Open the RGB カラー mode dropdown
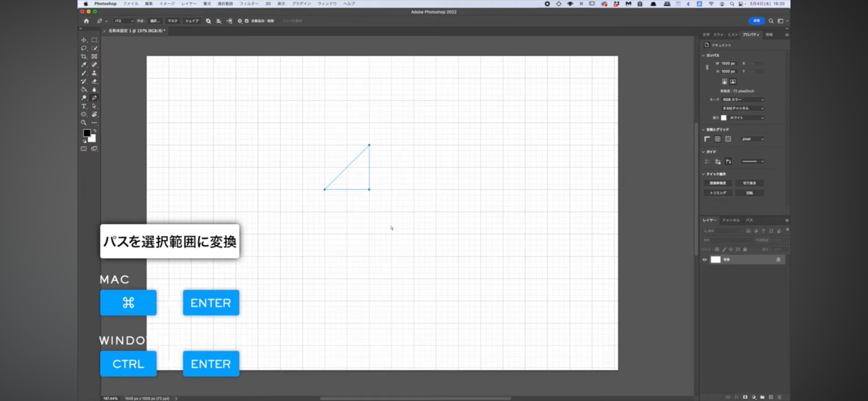The width and height of the screenshot is (868, 401). point(743,100)
